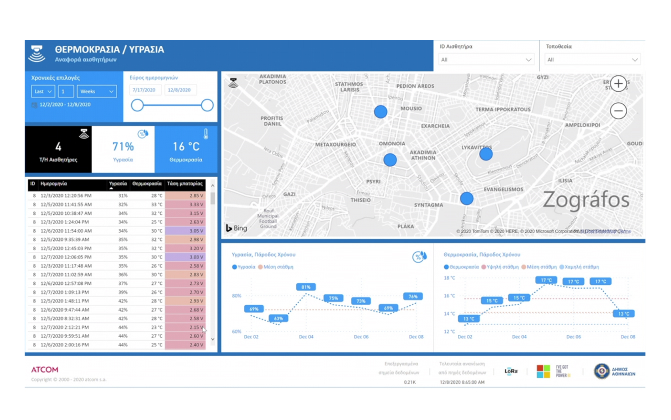Screen dimensions: 671x420
Task: Click the SYNTAGMA label on the map
Action: pos(428,205)
